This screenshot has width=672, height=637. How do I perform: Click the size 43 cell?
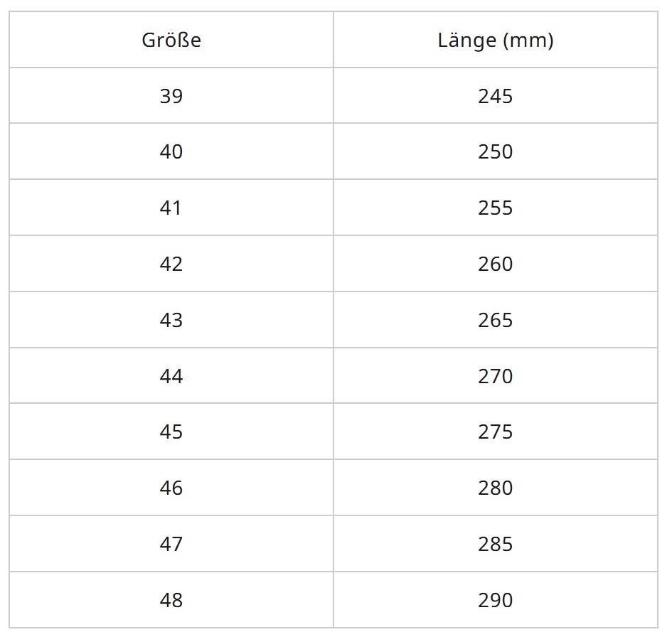tap(171, 321)
